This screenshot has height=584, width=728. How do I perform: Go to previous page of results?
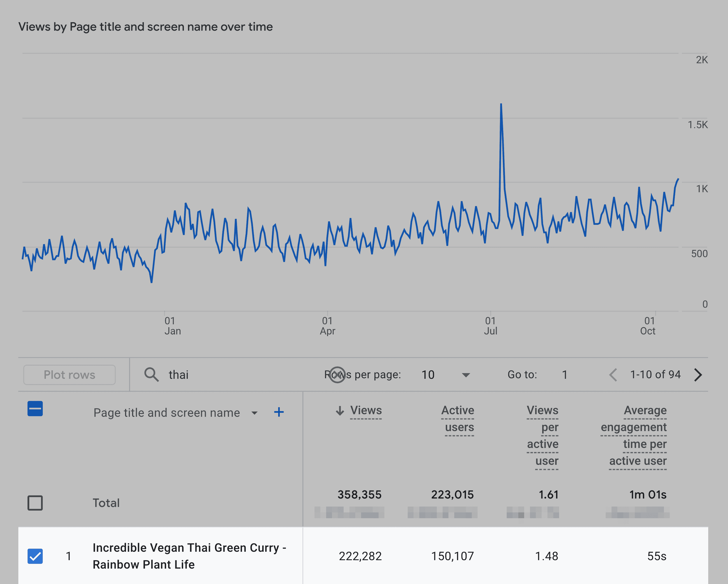pos(613,375)
